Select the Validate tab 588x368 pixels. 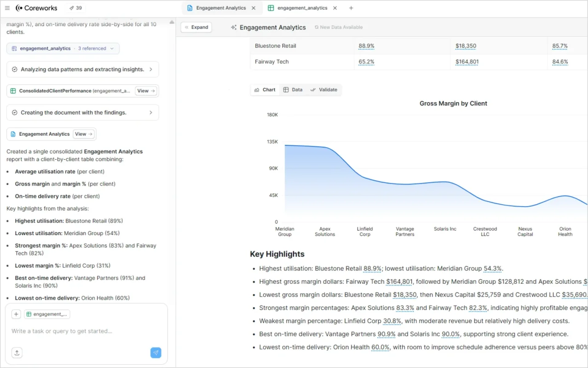coord(324,89)
